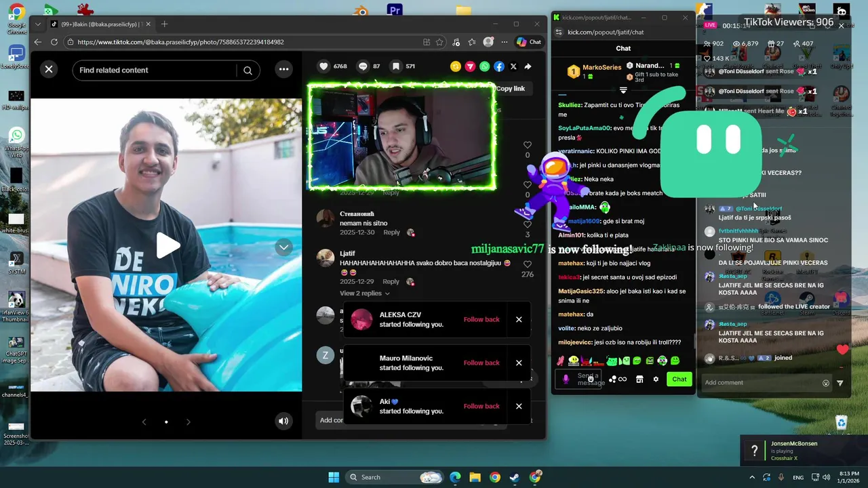The height and width of the screenshot is (488, 868).
Task: Open the tab actions dropdown in Edge
Action: pyautogui.click(x=38, y=24)
